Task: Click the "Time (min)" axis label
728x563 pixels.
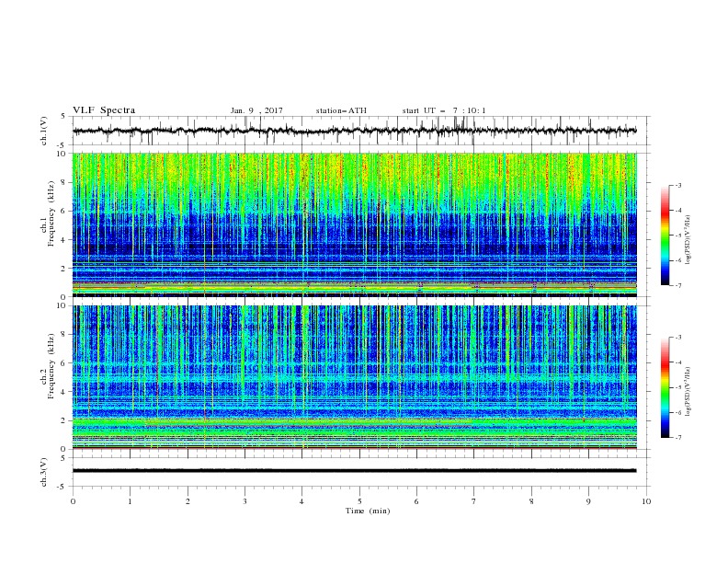Action: pyautogui.click(x=368, y=511)
